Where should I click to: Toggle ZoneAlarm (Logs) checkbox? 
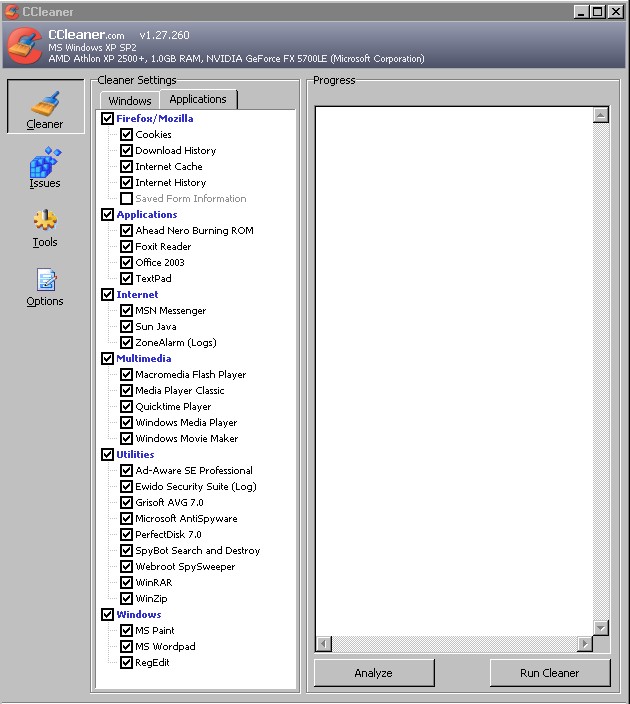pyautogui.click(x=126, y=343)
